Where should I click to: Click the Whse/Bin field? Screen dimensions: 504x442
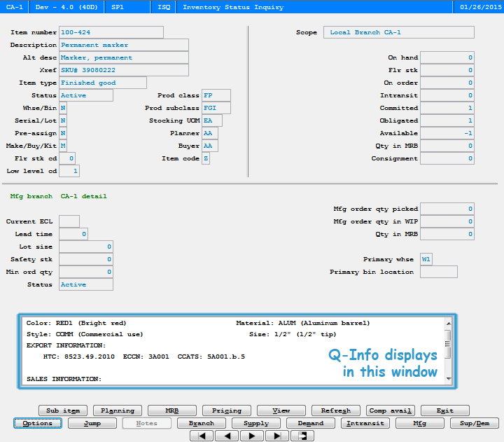63,108
